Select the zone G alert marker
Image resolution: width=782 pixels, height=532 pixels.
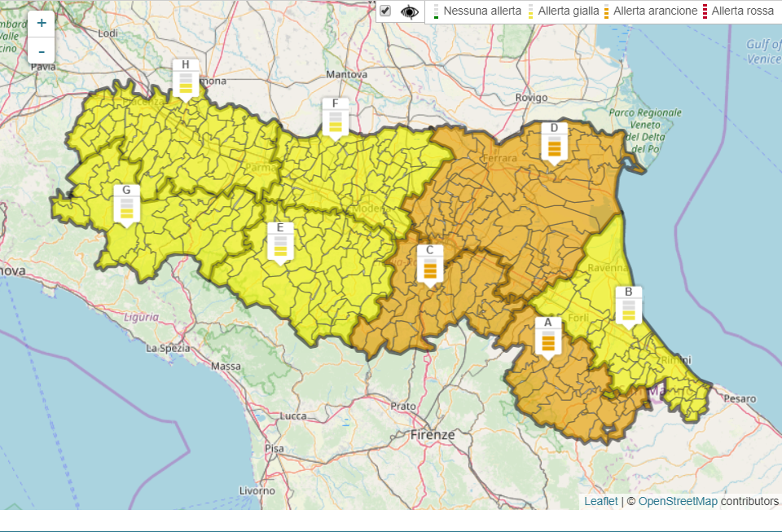point(126,204)
